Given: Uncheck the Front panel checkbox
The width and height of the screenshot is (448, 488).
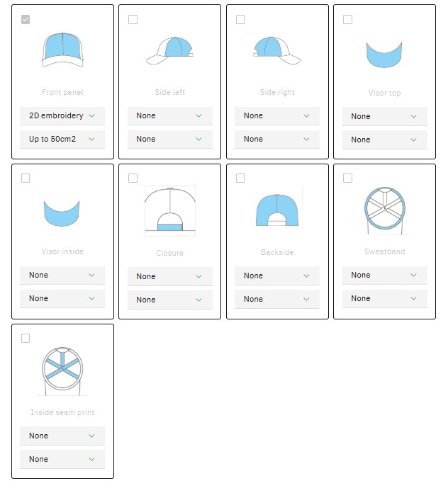Looking at the screenshot, I should coord(26,19).
